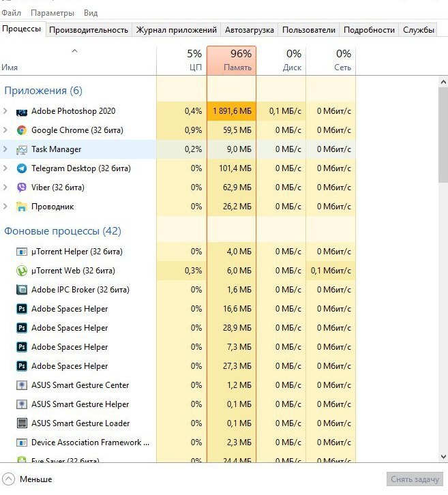Click the Adobe Spaces Helper 27,3 МБ icon
448x495 pixels.
(21, 366)
